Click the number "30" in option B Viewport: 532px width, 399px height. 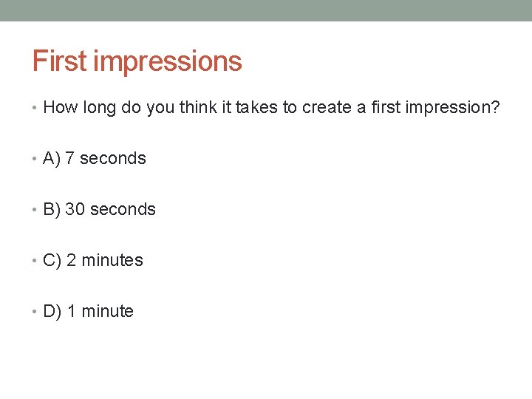[x=75, y=209]
